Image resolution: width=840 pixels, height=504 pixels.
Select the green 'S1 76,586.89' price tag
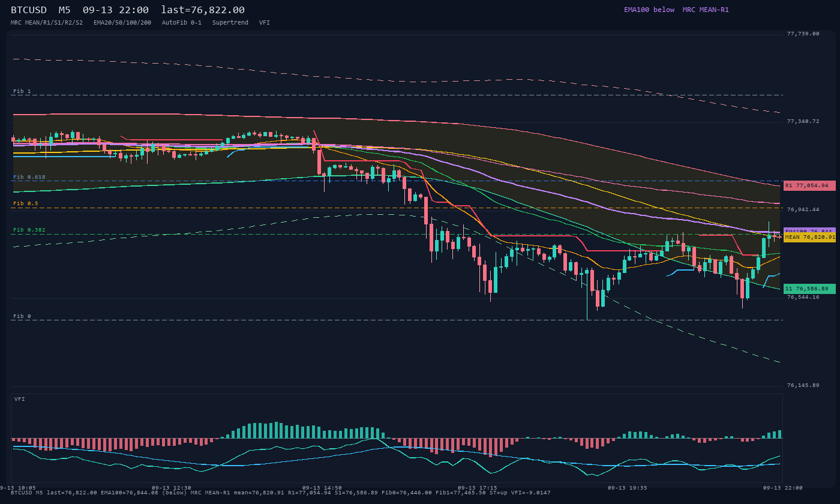809,289
